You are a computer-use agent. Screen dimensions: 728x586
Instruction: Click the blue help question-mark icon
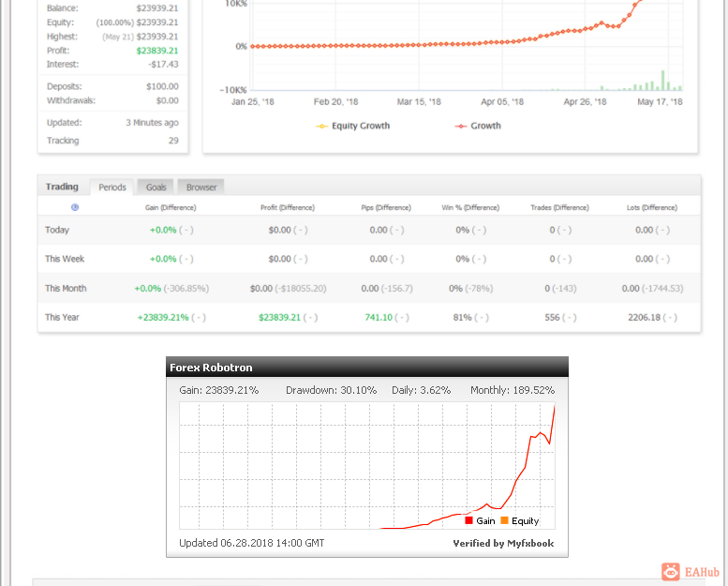pos(75,207)
